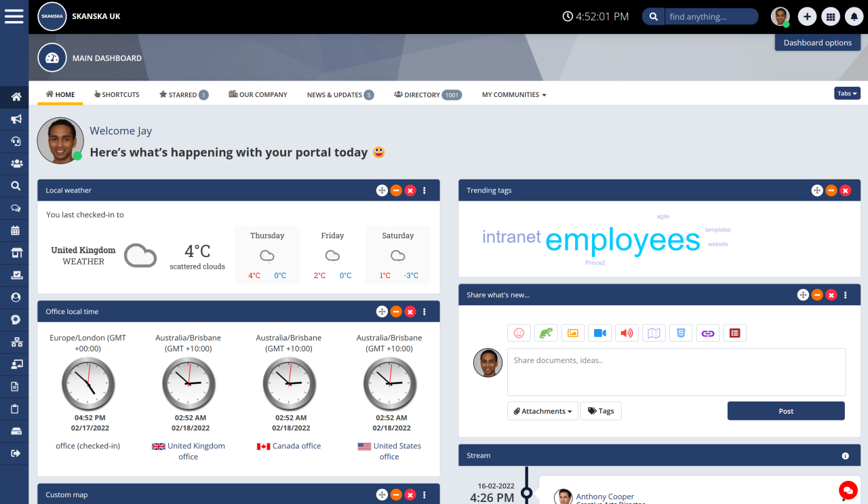
Task: Insert a hyperlink using the link icon
Action: 707,333
